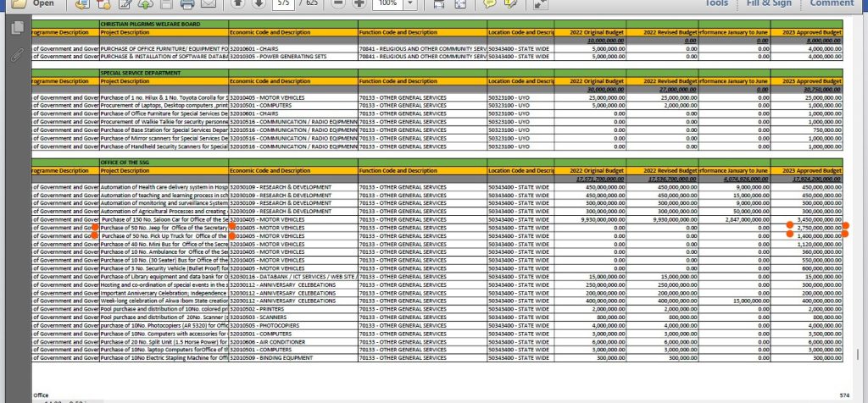Click page number 574 at document bottom
This screenshot has width=868, height=403.
(x=844, y=395)
